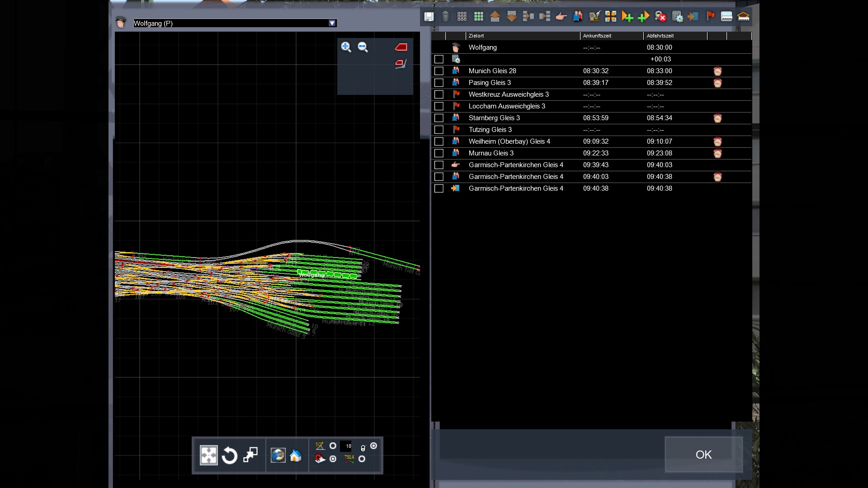Toggle the magnet snap radio button

point(333,459)
